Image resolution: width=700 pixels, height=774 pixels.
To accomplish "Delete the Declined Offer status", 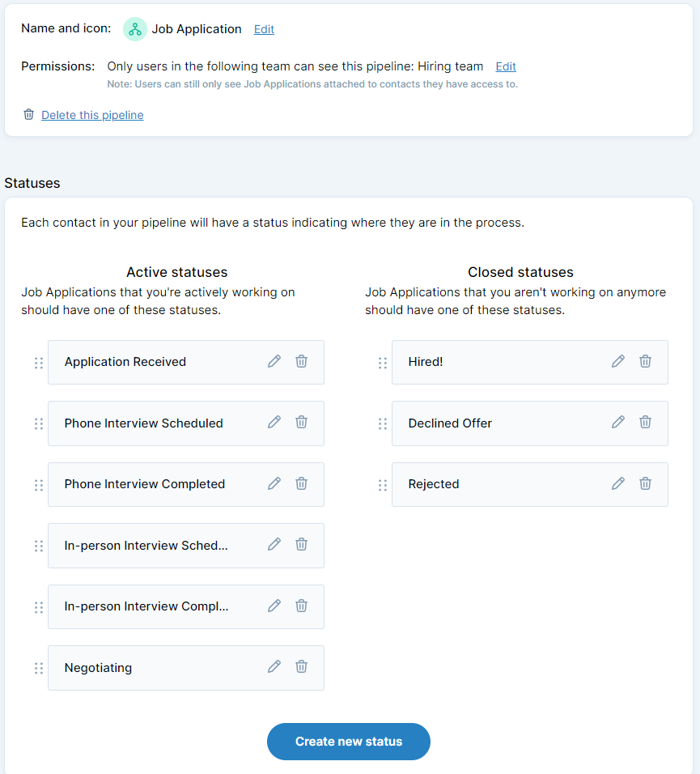I will click(645, 422).
